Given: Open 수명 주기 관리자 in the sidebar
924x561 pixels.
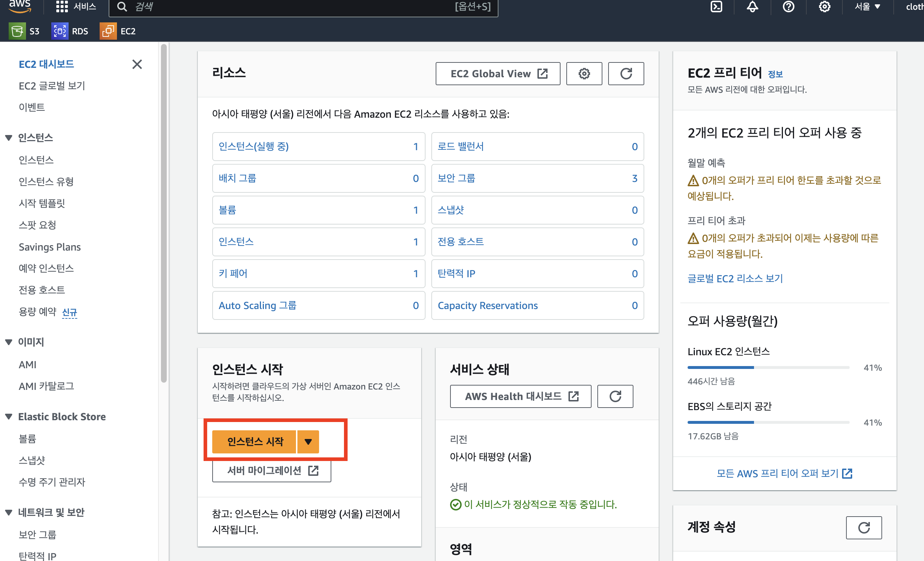Looking at the screenshot, I should point(52,482).
